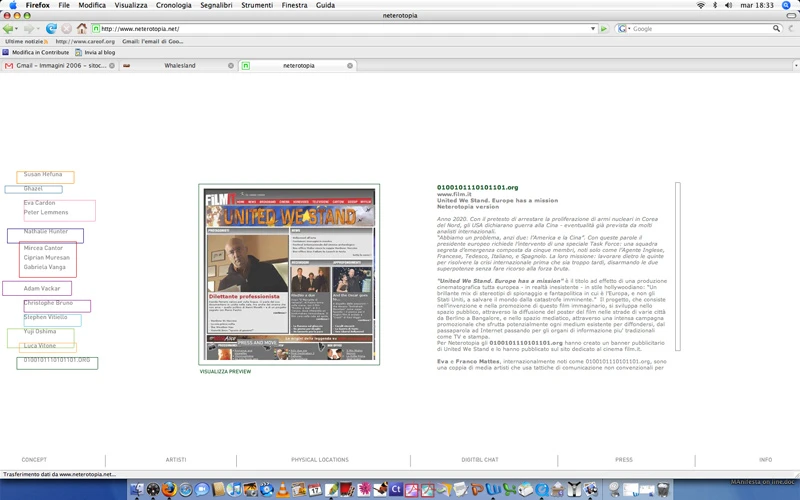Open Spotlight from the menu bar
Image resolution: width=800 pixels, height=500 pixels.
(786, 5)
